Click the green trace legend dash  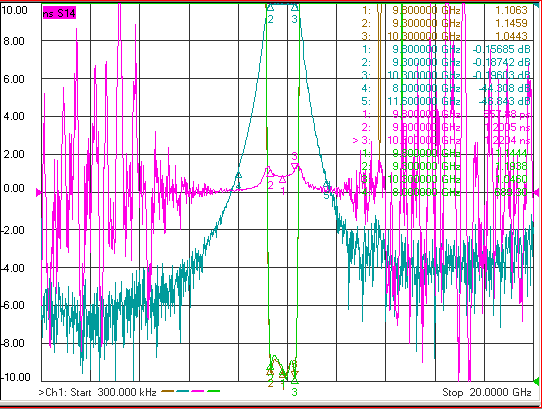click(213, 391)
